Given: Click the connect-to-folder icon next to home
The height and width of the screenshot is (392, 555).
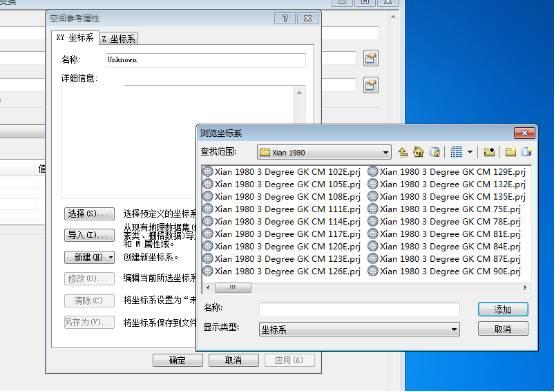Looking at the screenshot, I should tap(435, 152).
